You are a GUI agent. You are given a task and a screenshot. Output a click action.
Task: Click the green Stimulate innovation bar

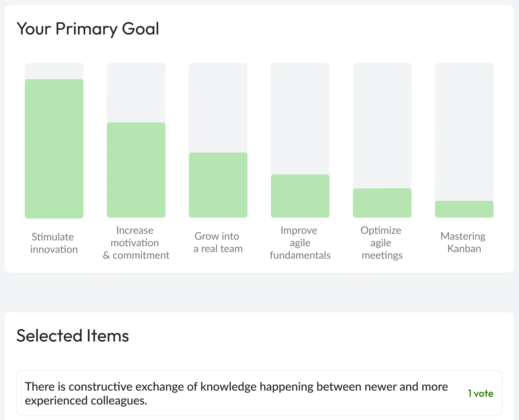tap(54, 149)
